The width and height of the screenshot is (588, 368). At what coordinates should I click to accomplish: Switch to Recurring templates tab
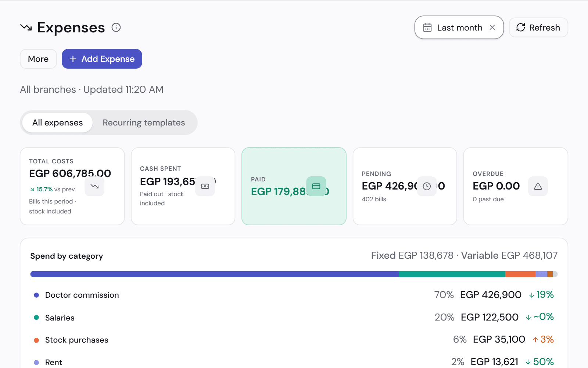(144, 123)
